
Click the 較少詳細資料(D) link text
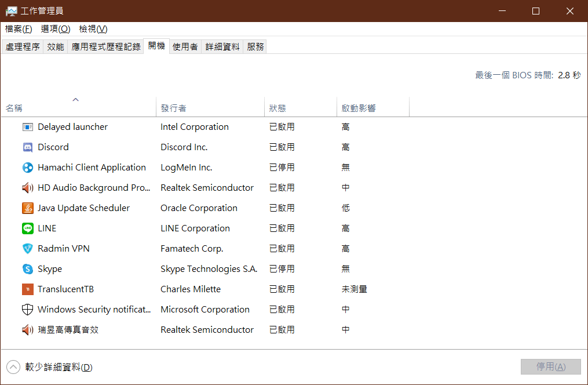point(59,367)
